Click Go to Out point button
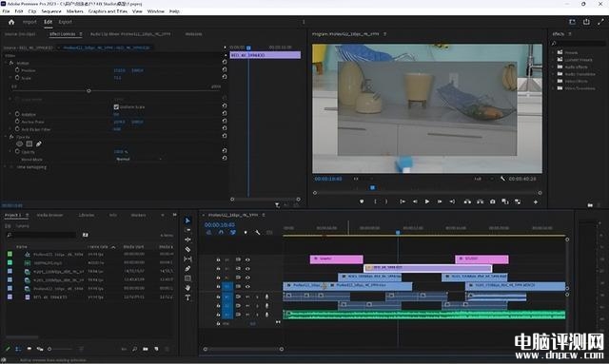 coord(452,201)
